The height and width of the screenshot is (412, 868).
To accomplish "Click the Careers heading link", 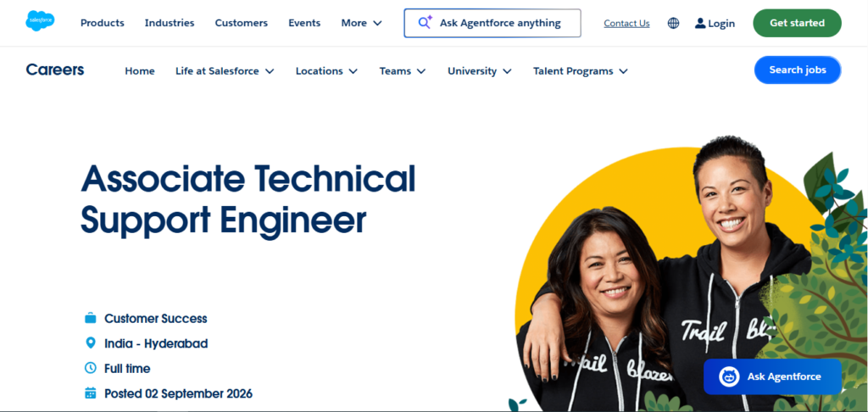I will (55, 70).
